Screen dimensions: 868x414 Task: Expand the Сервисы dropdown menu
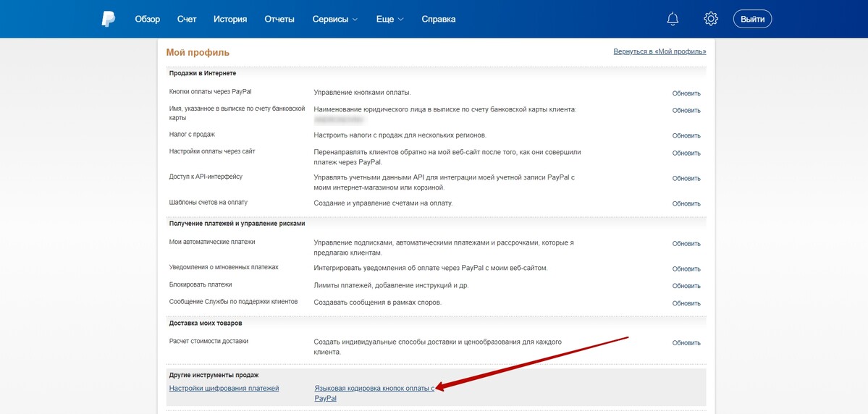335,19
